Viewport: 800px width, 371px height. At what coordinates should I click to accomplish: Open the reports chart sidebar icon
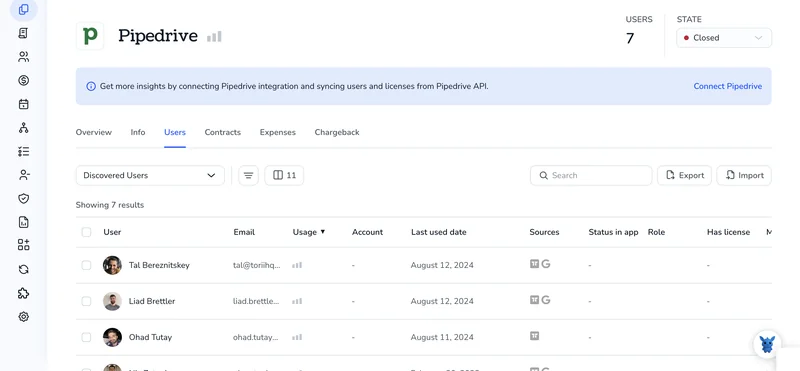[x=23, y=222]
